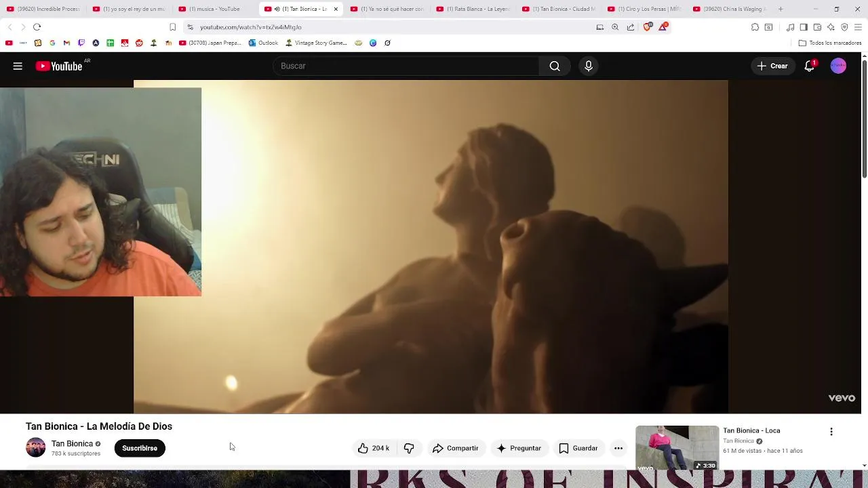Open site settings icon left of URL
Viewport: 868px width, 488px height.
pyautogui.click(x=191, y=27)
